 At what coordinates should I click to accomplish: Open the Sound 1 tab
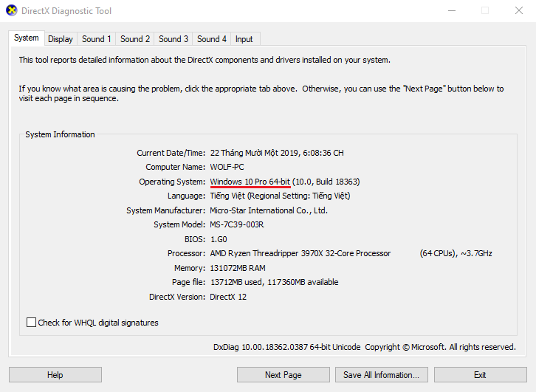[97, 39]
